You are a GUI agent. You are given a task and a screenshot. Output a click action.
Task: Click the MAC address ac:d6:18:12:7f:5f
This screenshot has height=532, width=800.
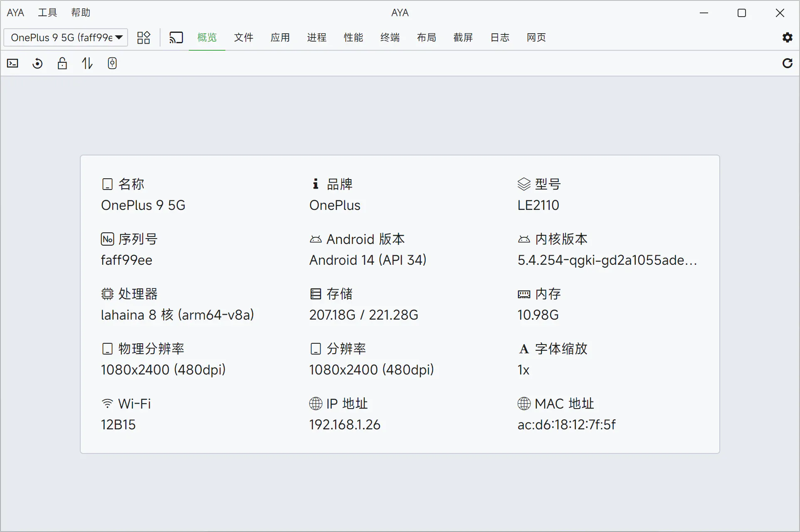pyautogui.click(x=566, y=425)
